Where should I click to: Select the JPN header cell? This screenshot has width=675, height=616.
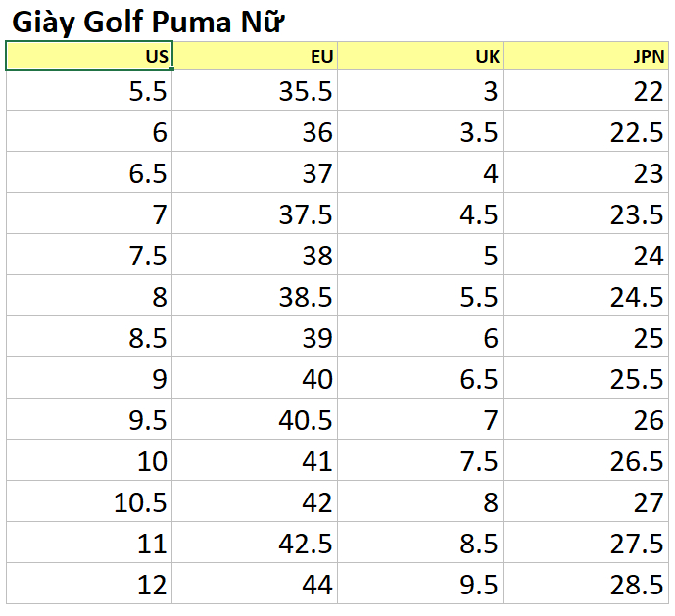click(586, 56)
